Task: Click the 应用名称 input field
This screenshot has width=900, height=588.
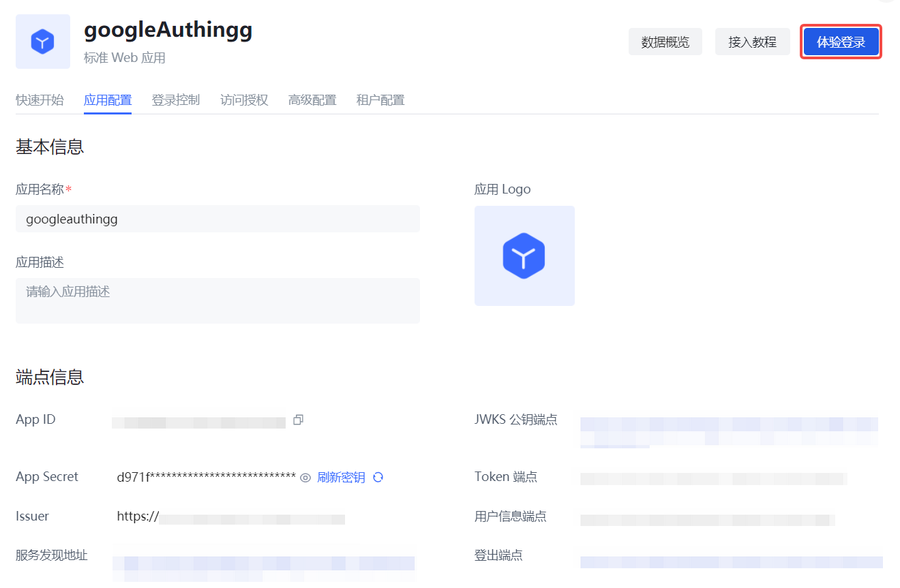Action: [217, 219]
